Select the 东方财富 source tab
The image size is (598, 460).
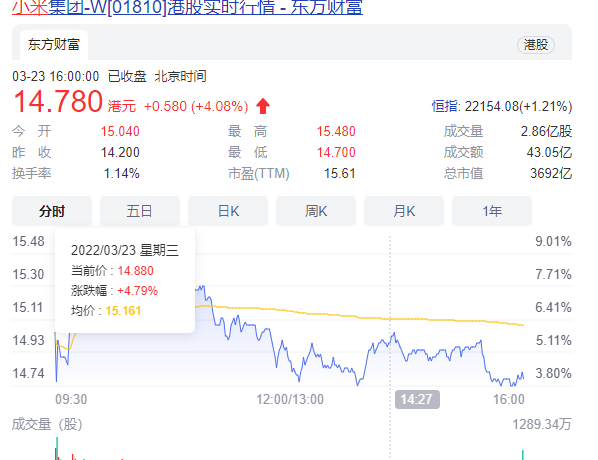click(x=54, y=45)
